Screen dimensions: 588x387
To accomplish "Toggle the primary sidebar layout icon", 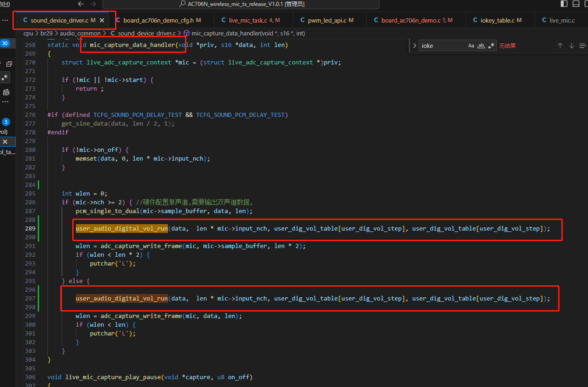I will point(564,4).
